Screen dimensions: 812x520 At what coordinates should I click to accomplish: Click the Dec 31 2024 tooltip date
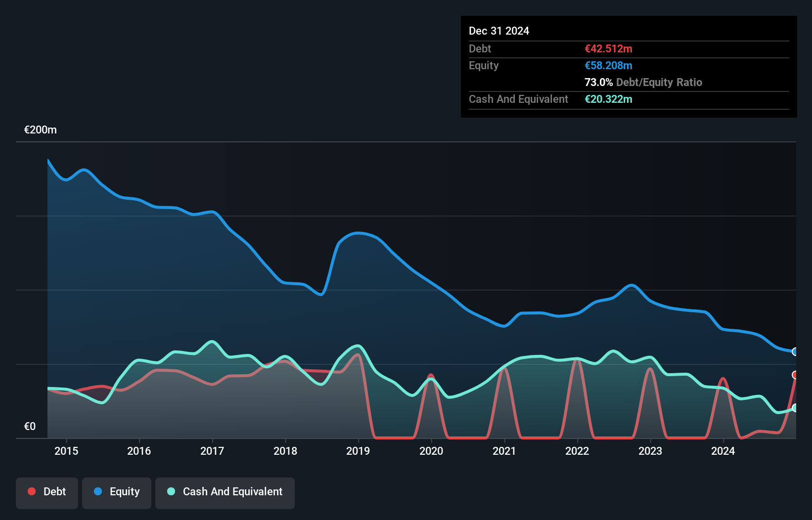[499, 31]
